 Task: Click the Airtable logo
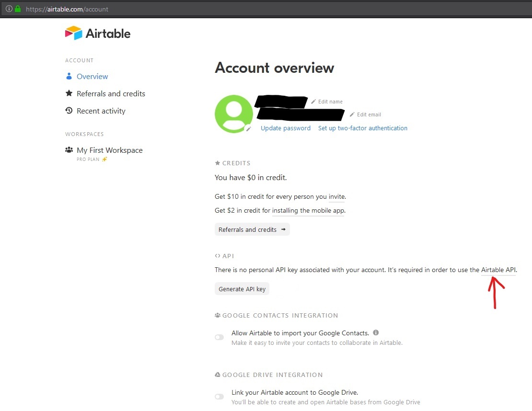[x=97, y=33]
